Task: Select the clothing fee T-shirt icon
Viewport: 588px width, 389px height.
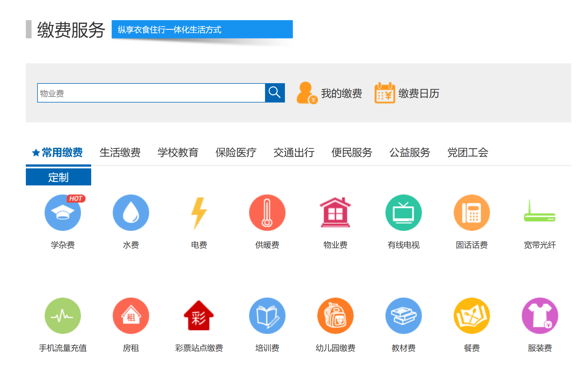Action: pos(540,315)
